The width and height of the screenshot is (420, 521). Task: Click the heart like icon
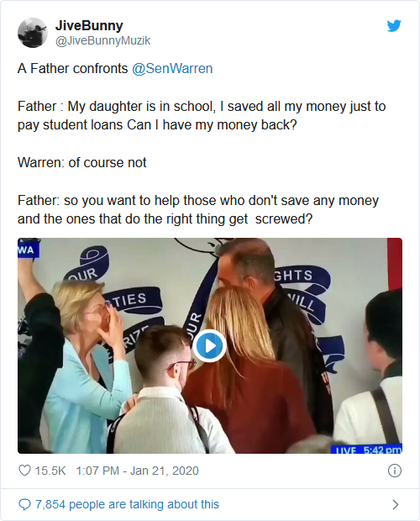[x=24, y=471]
